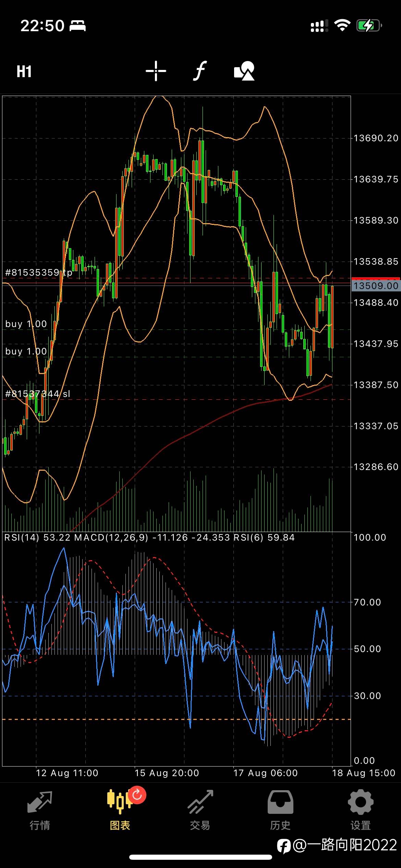Switch to the 行情 quotes tab

point(40,810)
